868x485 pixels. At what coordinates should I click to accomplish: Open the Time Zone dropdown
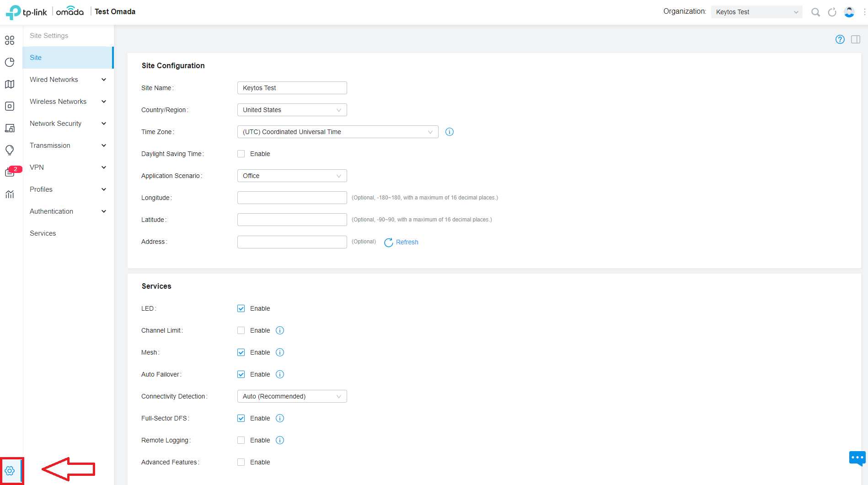pyautogui.click(x=338, y=132)
